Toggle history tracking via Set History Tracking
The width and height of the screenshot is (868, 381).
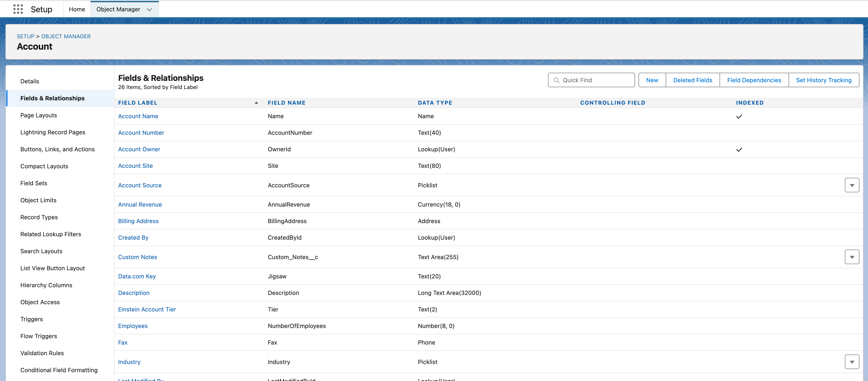(x=824, y=80)
